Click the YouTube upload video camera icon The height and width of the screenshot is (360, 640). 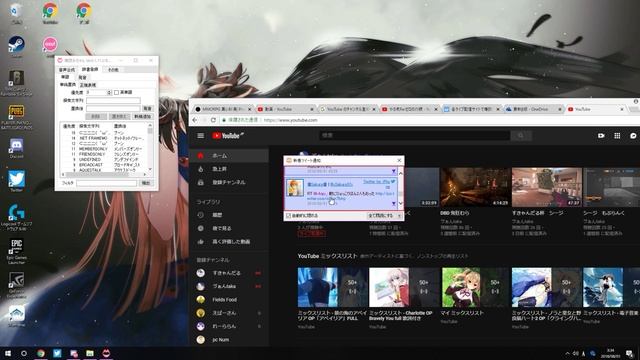(x=601, y=136)
